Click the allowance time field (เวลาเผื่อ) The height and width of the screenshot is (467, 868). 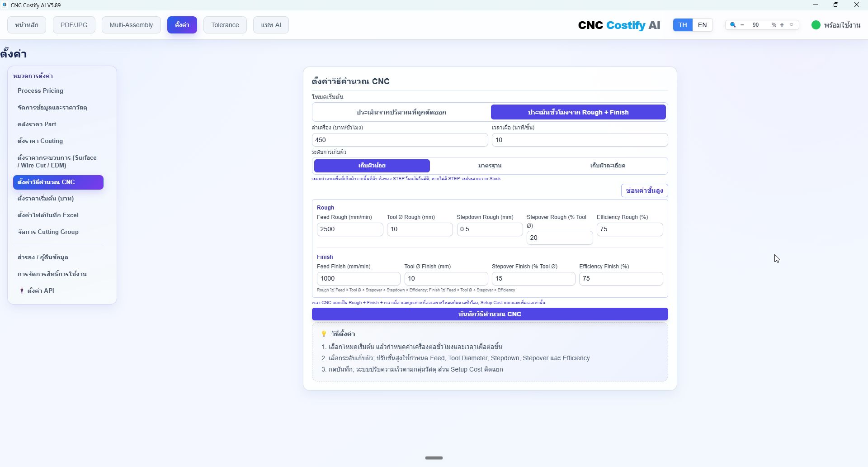pos(580,140)
